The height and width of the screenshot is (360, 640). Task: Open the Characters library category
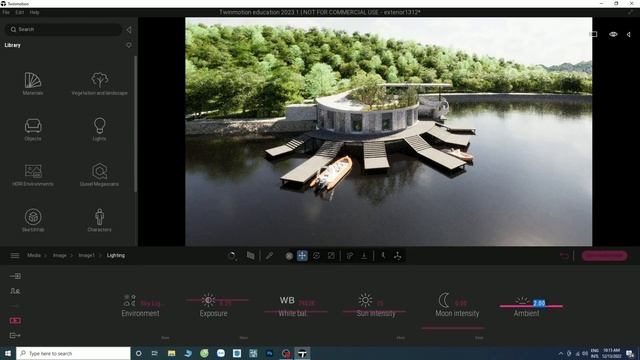[x=100, y=220]
